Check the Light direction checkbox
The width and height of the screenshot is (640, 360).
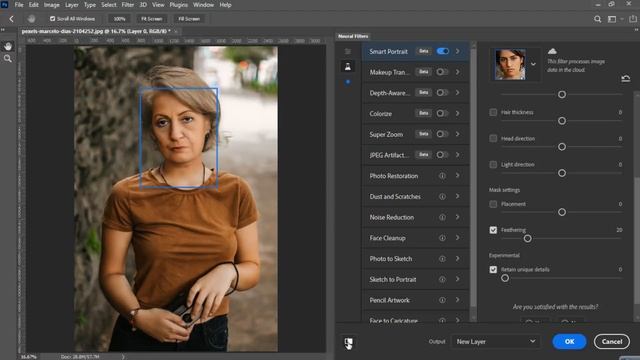493,164
